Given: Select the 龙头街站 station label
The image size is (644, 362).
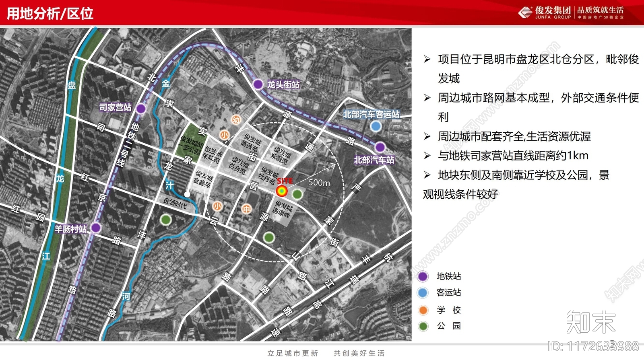Looking at the screenshot, I should 283,84.
